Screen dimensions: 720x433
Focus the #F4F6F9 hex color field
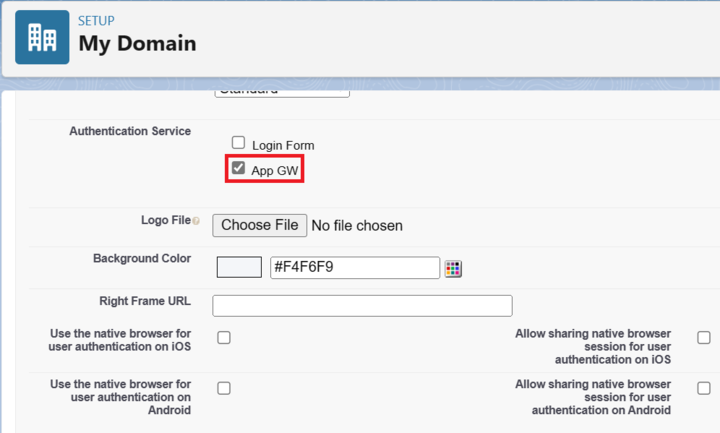(x=355, y=267)
